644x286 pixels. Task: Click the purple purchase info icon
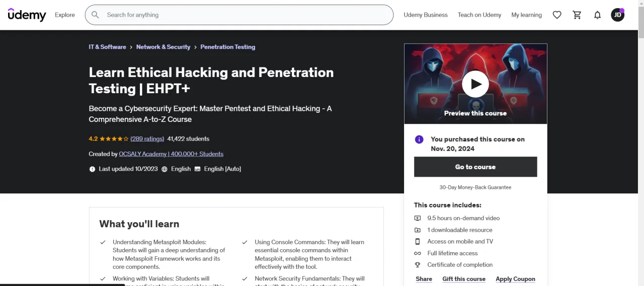(419, 139)
